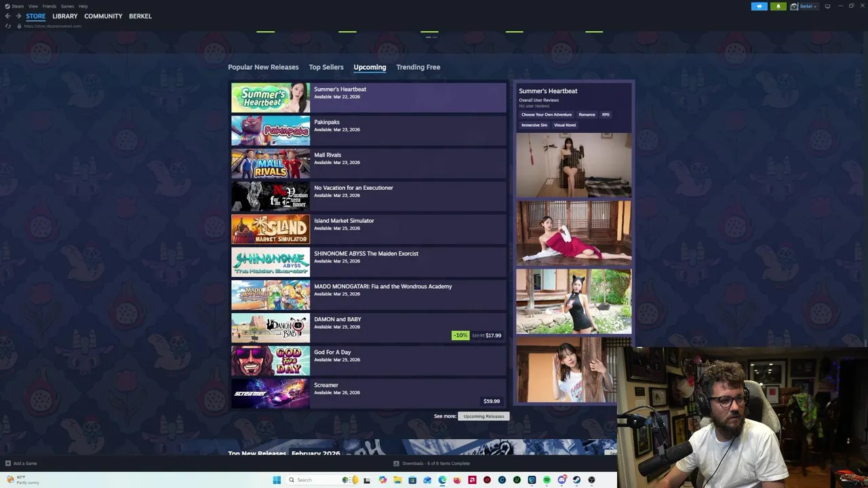Open the Pakinpaks game row
The image size is (868, 488).
pyautogui.click(x=369, y=131)
